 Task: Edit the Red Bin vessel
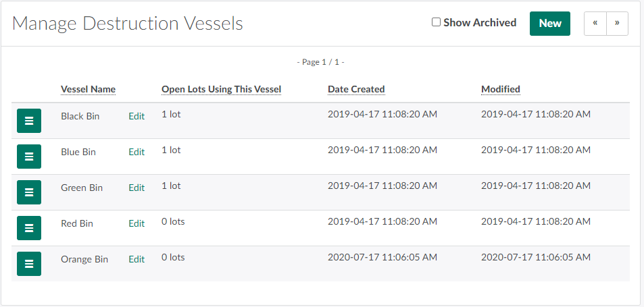pyautogui.click(x=137, y=223)
